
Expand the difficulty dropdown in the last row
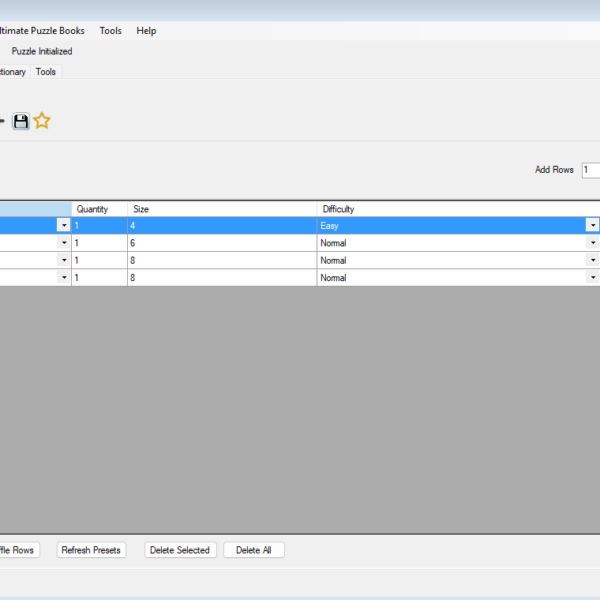pos(592,277)
